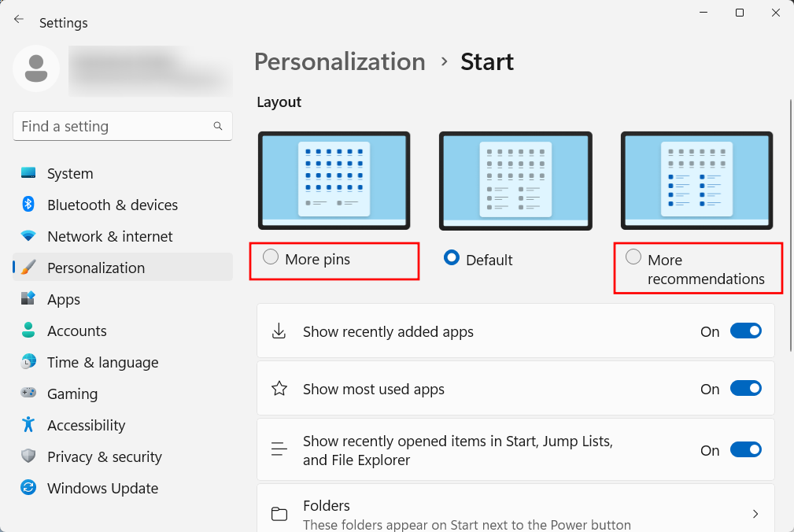Viewport: 794px width, 532px height.
Task: Click the Find a setting search box
Action: pyautogui.click(x=122, y=126)
